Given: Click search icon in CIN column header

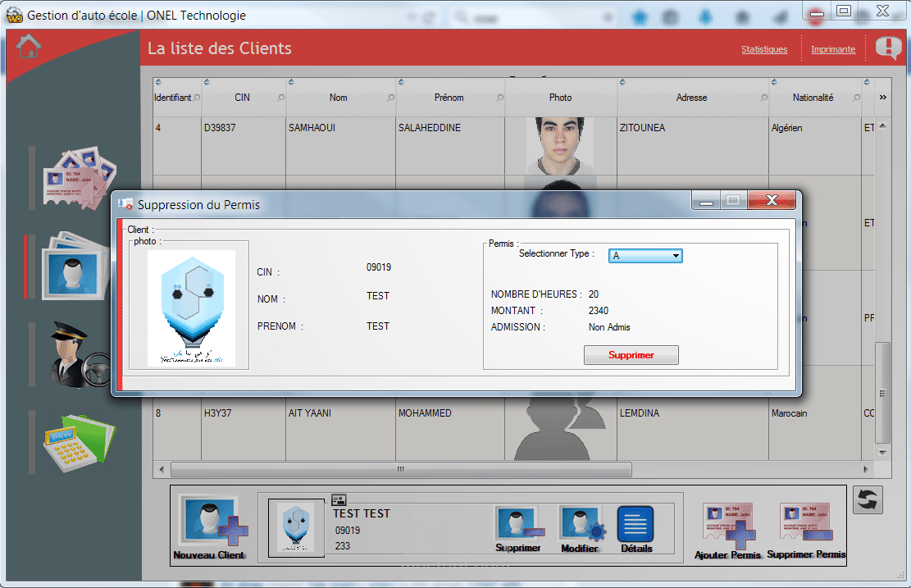Looking at the screenshot, I should coord(280,98).
